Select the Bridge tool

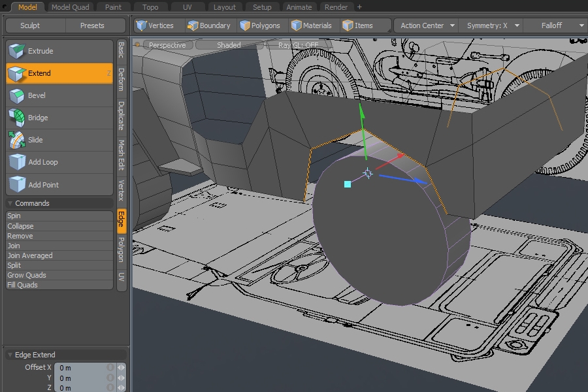coord(59,118)
